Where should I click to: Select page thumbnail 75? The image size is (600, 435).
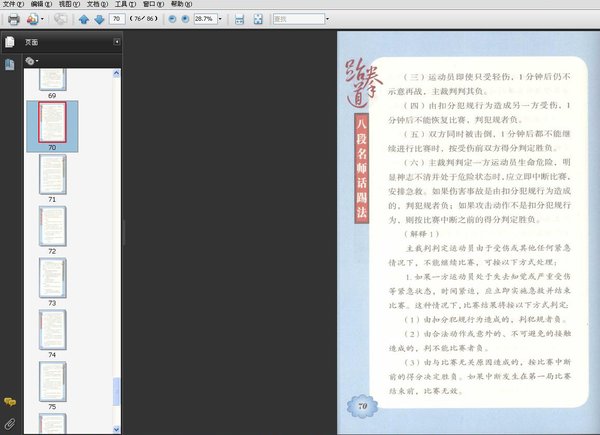click(52, 382)
